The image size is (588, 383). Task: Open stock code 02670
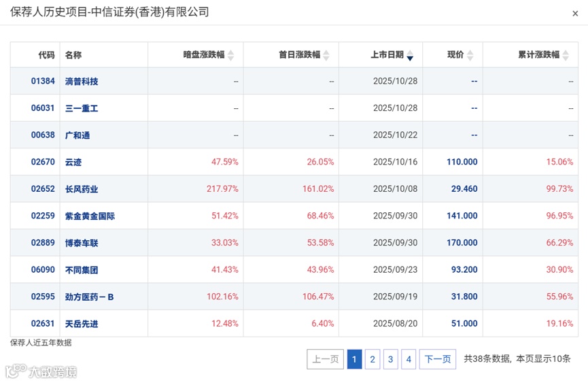[43, 162]
